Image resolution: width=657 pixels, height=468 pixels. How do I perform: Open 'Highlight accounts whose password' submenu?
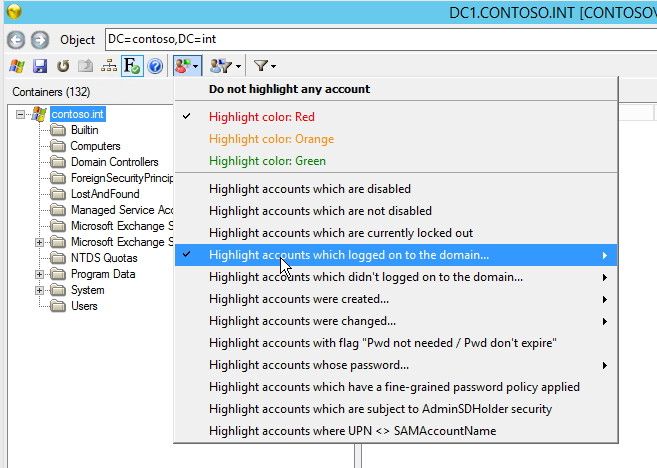tap(396, 365)
